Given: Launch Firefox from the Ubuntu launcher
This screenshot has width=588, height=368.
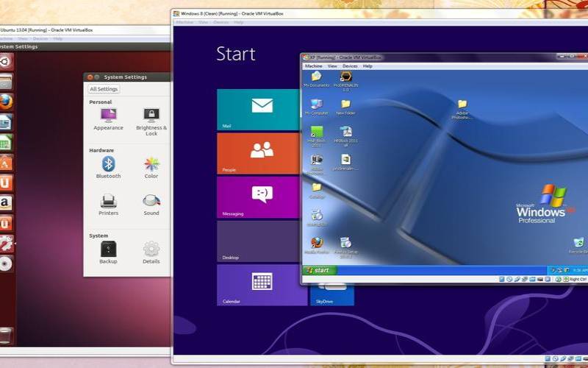Looking at the screenshot, I should coord(6,102).
